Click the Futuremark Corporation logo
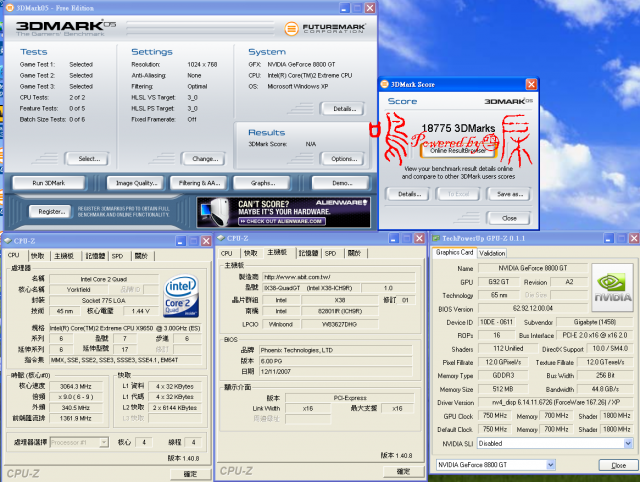 [x=325, y=28]
